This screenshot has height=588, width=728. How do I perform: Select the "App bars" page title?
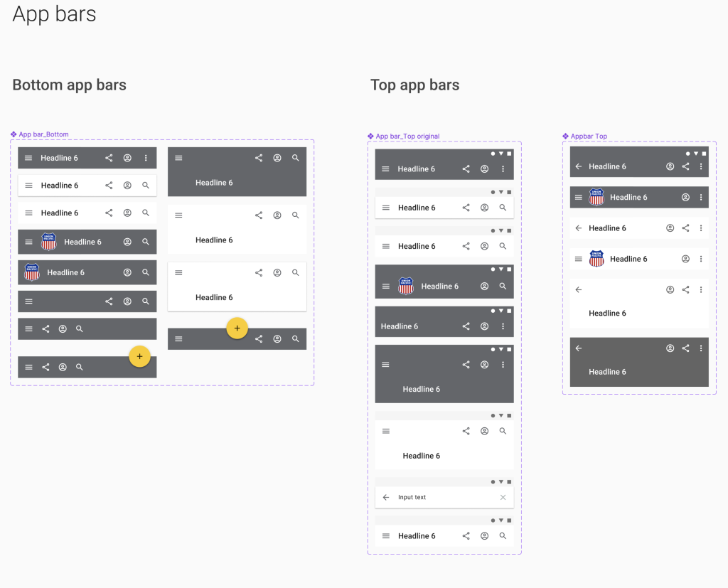pyautogui.click(x=54, y=14)
